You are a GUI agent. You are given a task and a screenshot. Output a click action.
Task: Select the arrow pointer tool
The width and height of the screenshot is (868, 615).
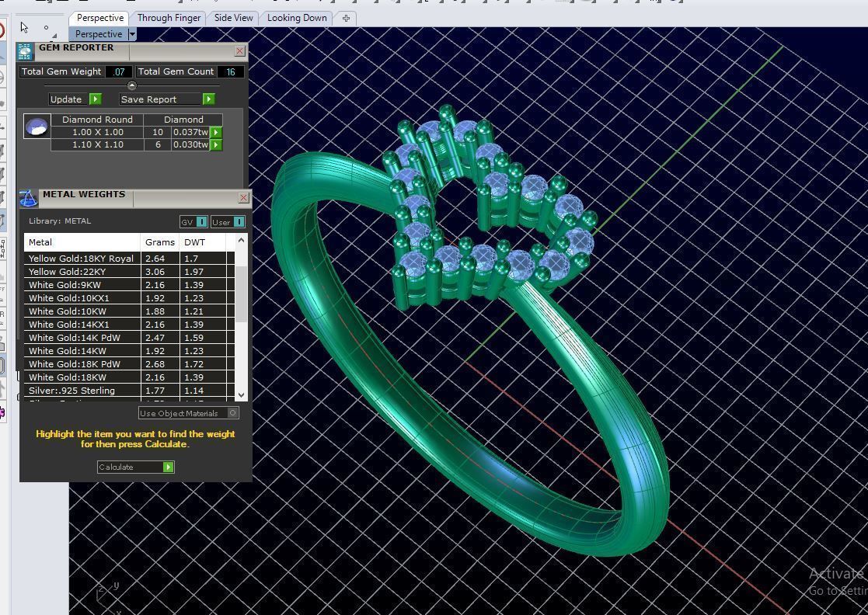point(24,28)
